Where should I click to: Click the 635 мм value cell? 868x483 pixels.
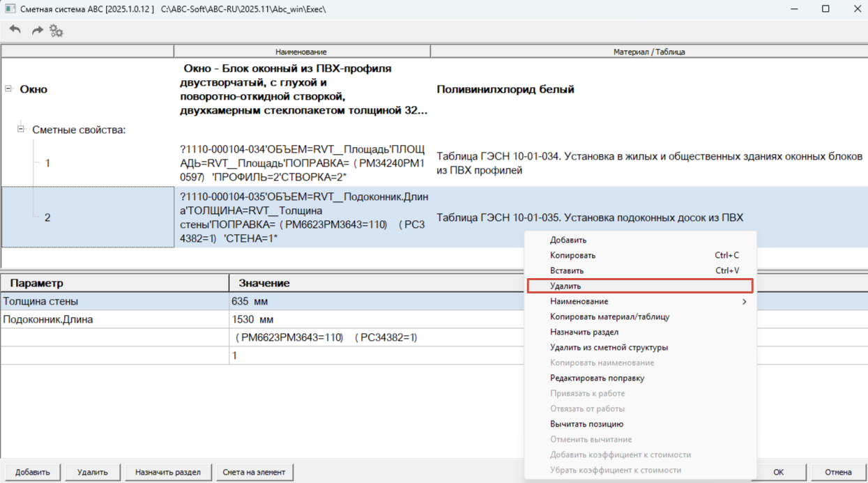point(376,301)
